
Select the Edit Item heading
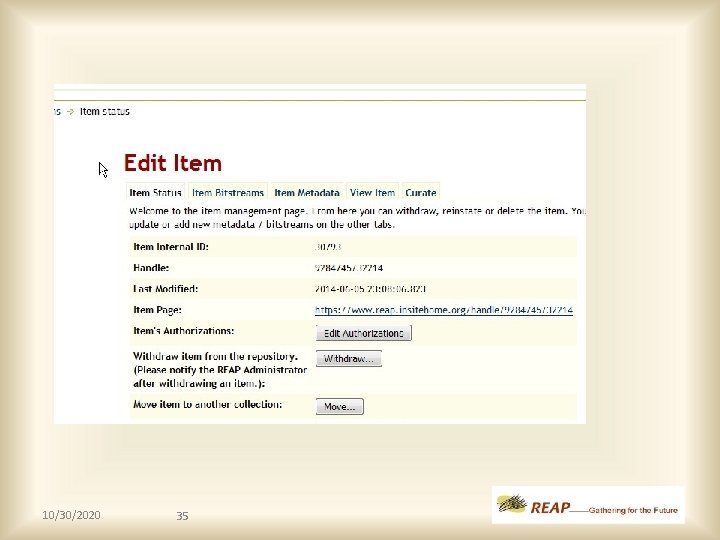point(173,163)
